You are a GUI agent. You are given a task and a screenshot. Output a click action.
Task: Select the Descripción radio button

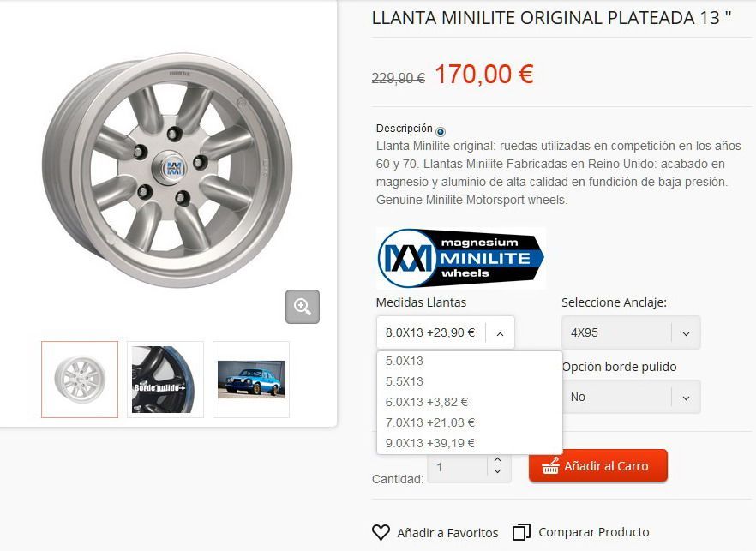(x=441, y=131)
